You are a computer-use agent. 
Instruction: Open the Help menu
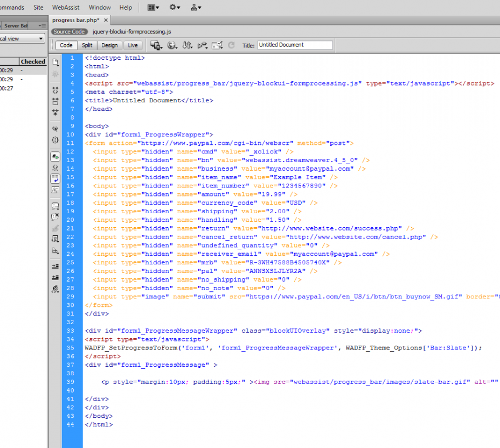126,8
